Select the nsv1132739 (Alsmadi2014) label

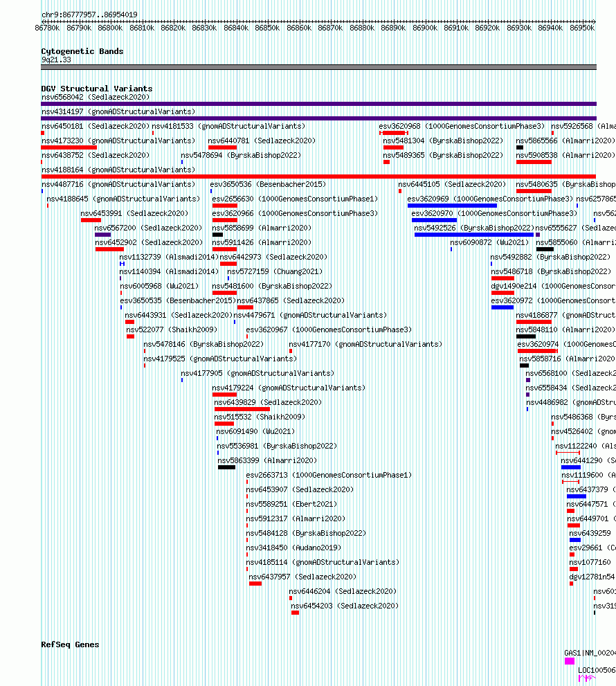169,258
